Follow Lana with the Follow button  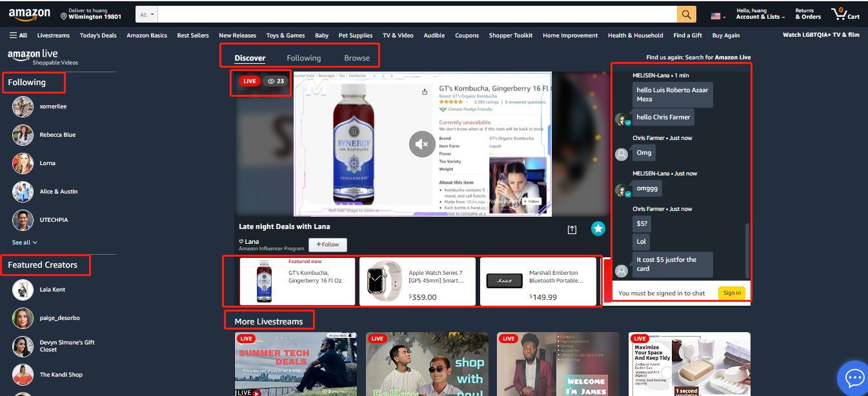coord(328,244)
